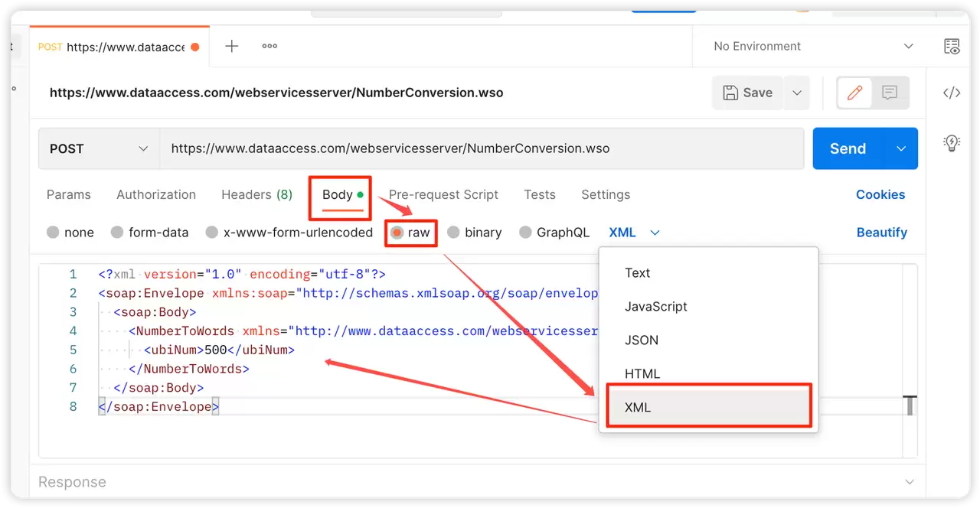Screen dimensions: 980x508
Task: Click the pencil edit mode icon
Action: [x=855, y=93]
